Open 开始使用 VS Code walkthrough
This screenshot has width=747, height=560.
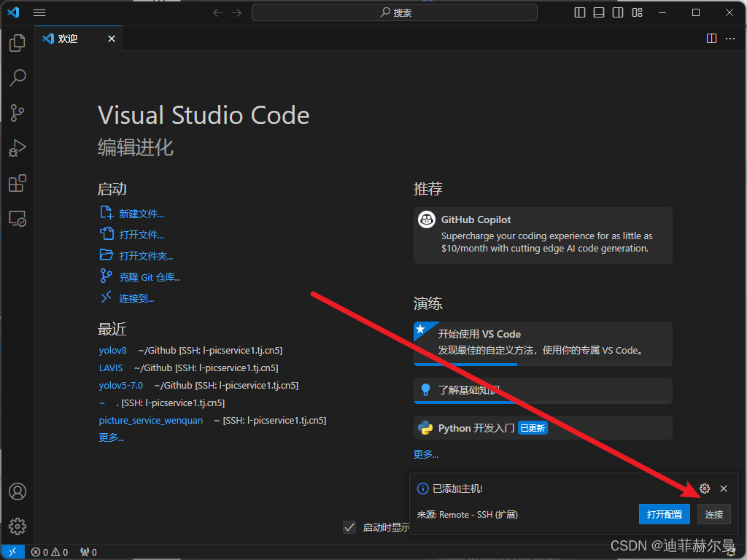coord(543,343)
